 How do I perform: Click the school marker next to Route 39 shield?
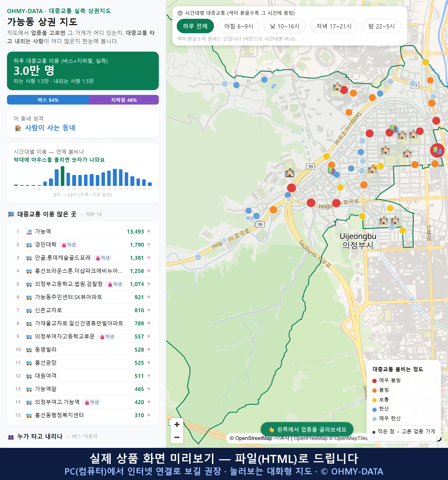click(x=290, y=172)
